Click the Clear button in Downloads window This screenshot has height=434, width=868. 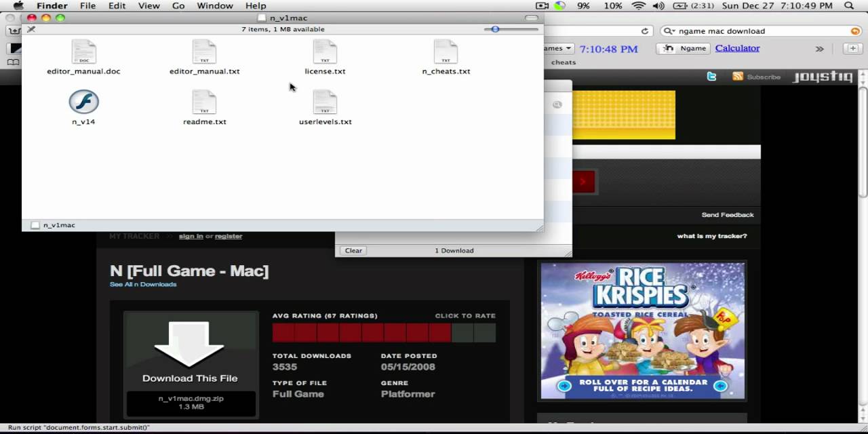(353, 250)
